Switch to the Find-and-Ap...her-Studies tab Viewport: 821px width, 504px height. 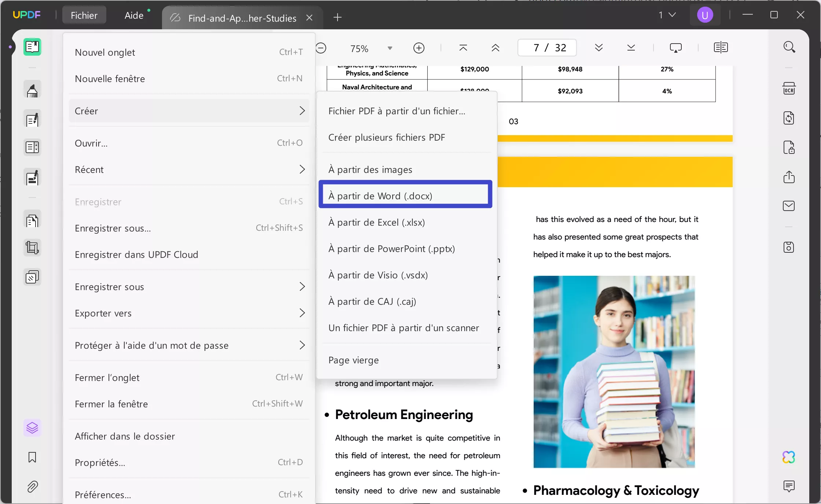tap(242, 18)
